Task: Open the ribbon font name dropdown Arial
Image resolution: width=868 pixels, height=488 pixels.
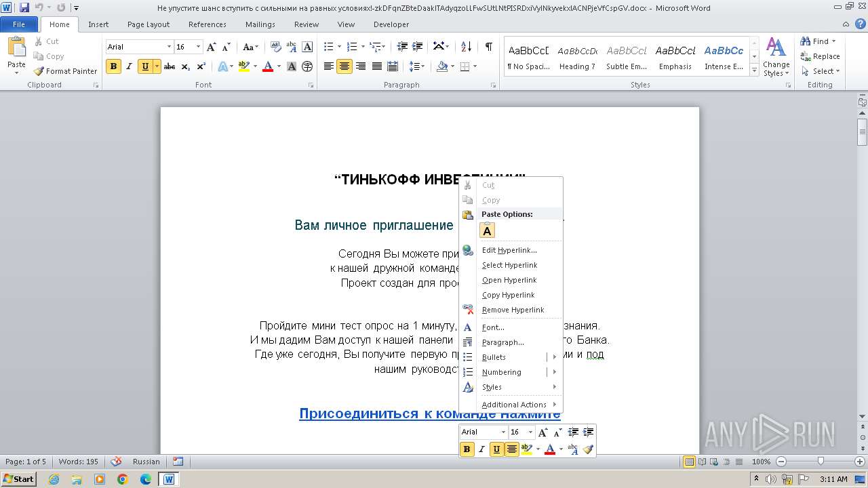Action: pyautogui.click(x=169, y=47)
